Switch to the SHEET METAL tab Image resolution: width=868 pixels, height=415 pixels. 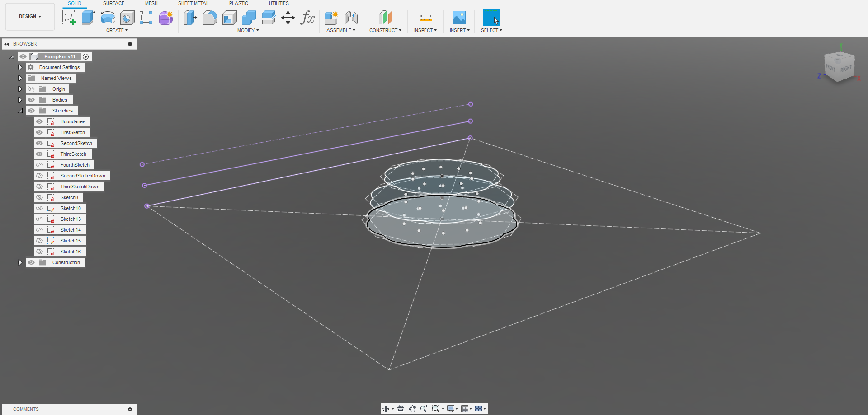point(193,3)
